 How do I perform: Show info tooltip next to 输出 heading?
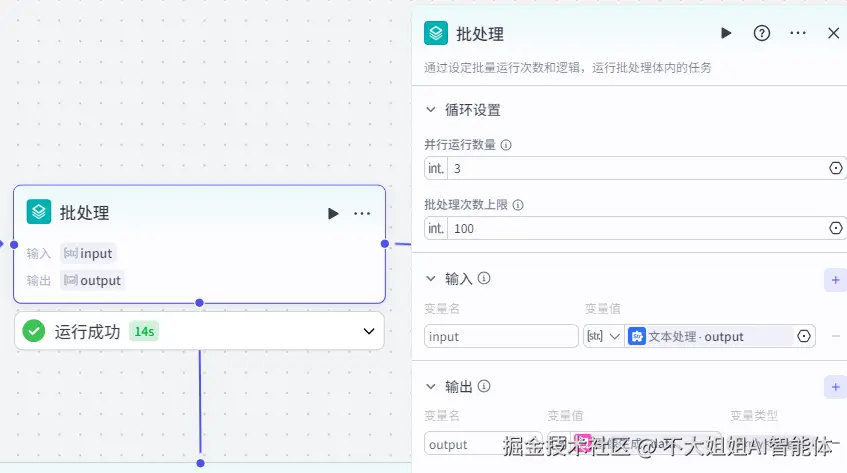[484, 387]
